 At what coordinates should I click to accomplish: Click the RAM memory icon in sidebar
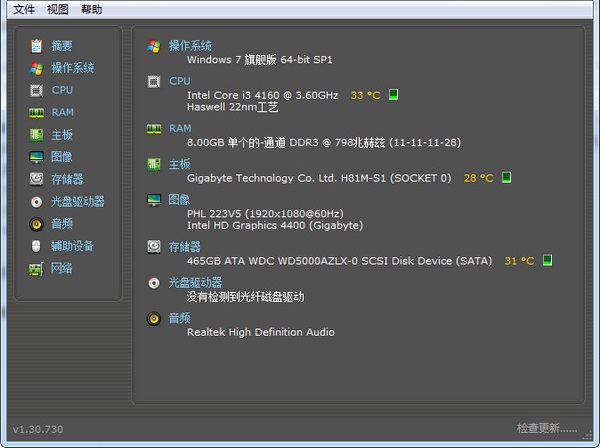point(36,112)
